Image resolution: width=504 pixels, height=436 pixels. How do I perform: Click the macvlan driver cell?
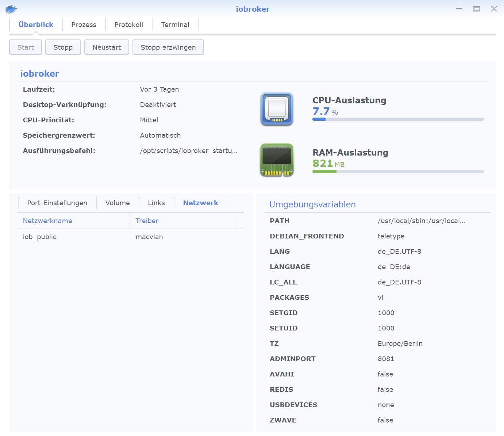pos(149,237)
